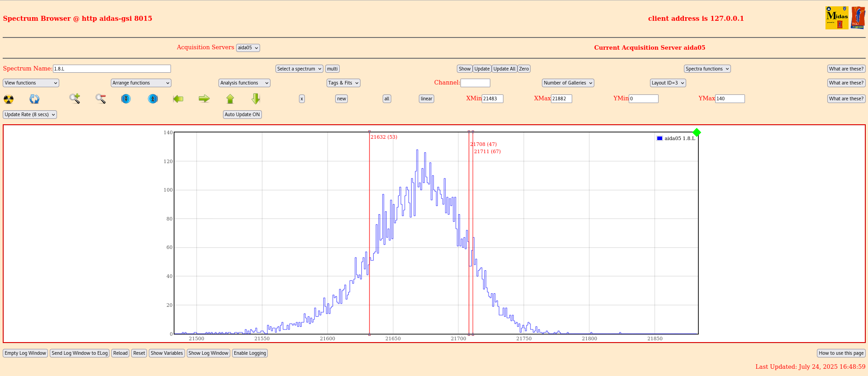868x376 pixels.
Task: Open the Tags & Fits dropdown
Action: point(343,83)
